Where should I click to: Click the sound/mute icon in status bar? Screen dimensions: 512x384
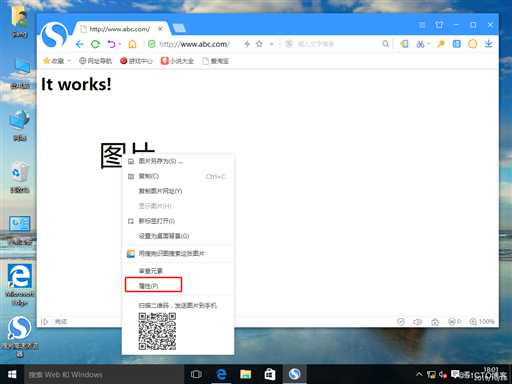tap(418, 322)
